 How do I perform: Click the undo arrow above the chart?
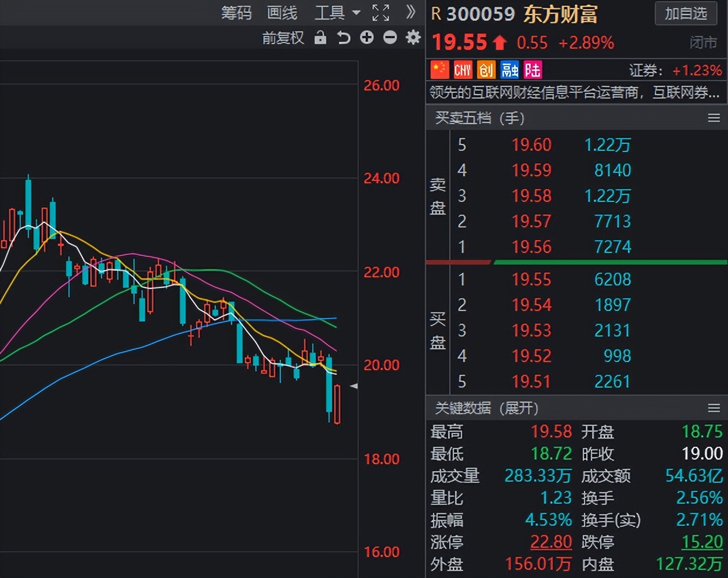343,37
